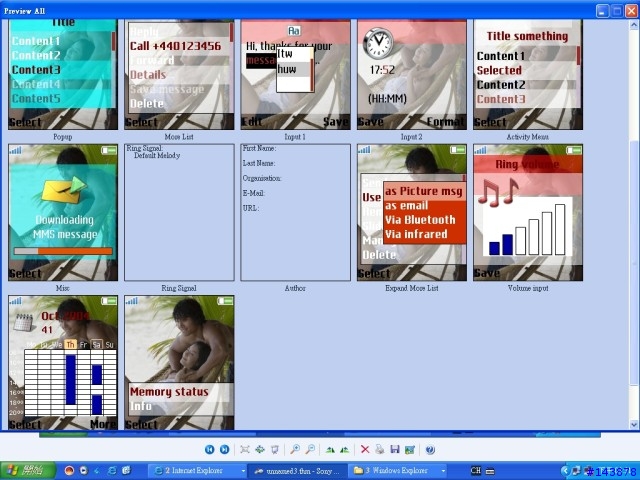Image resolution: width=640 pixels, height=480 pixels.
Task: Zoom out with the minus magnifier
Action: (310, 449)
